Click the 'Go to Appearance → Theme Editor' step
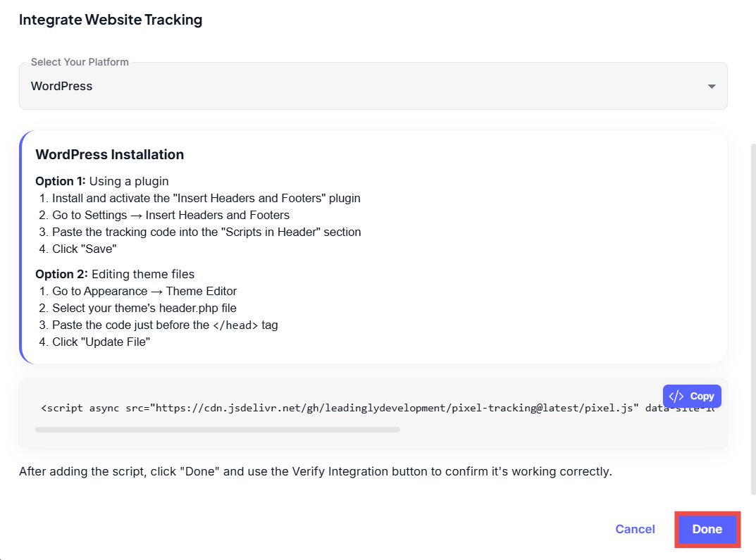Viewport: 756px width, 560px height. point(144,291)
